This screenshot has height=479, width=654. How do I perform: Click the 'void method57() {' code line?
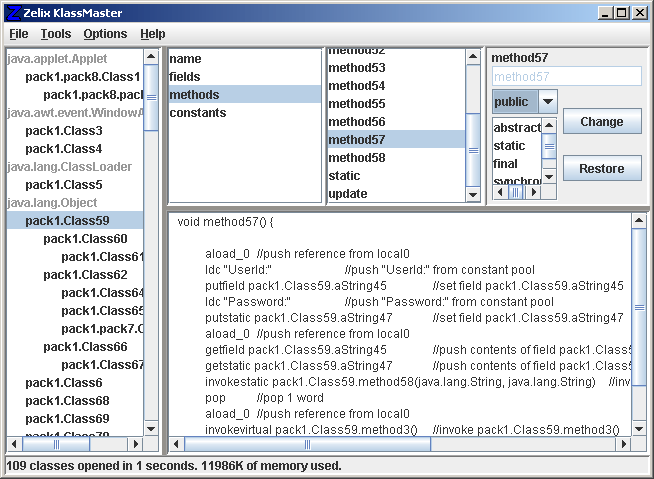tap(225, 222)
